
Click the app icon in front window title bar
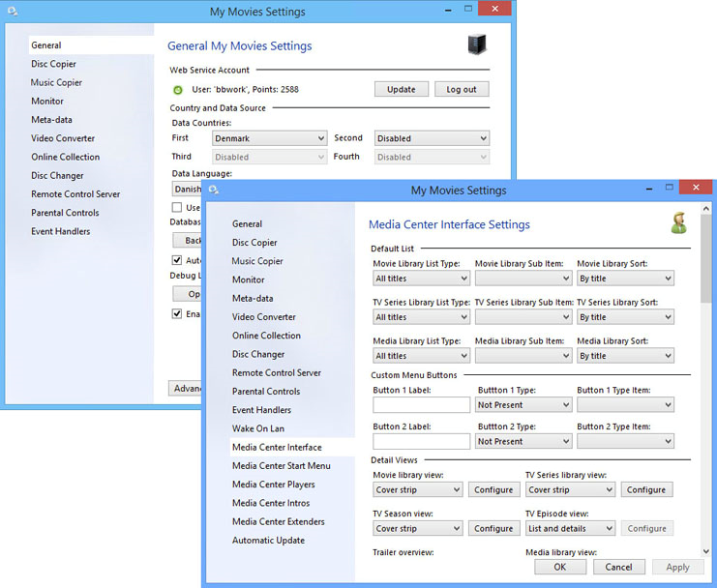pyautogui.click(x=214, y=190)
